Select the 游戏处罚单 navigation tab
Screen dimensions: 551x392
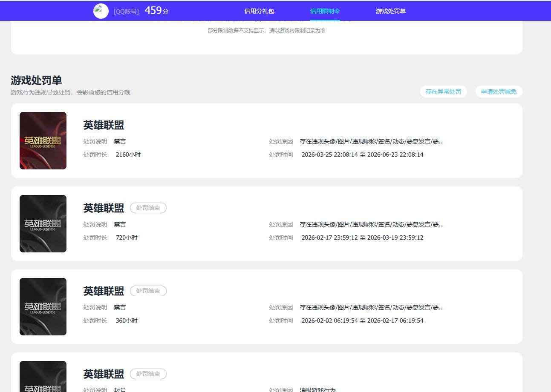pyautogui.click(x=391, y=11)
